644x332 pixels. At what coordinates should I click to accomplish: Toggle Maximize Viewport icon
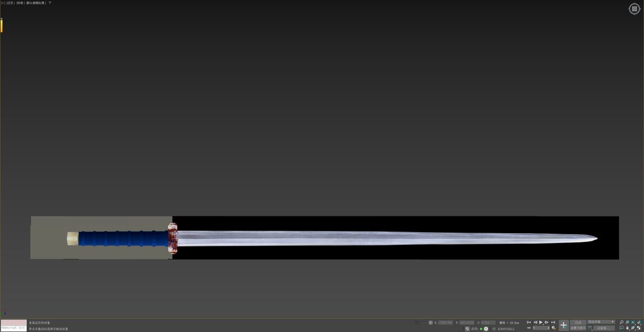point(639,328)
